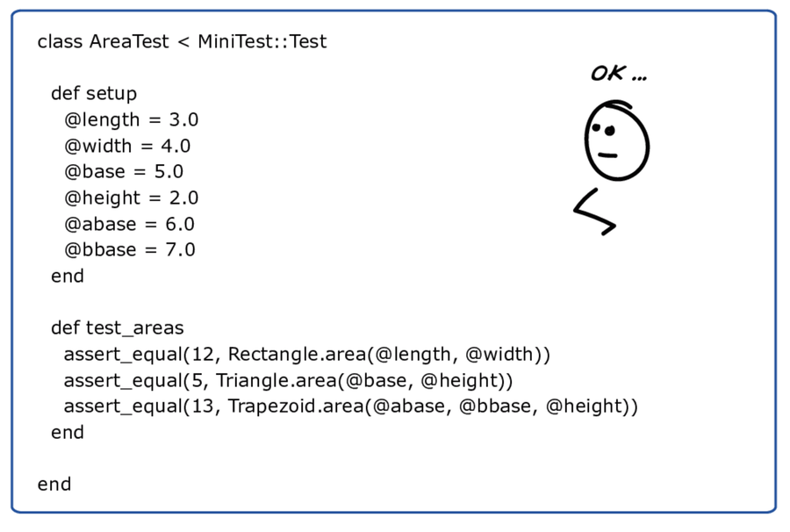Click the stick figure's eyes
This screenshot has width=790, height=532.
click(x=603, y=129)
